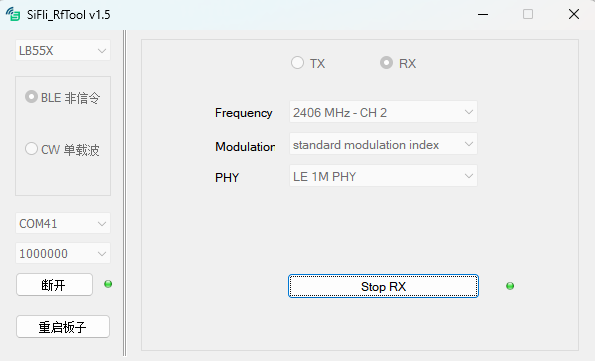This screenshot has height=361, width=595.
Task: Click the 断开 disconnect button
Action: (54, 284)
